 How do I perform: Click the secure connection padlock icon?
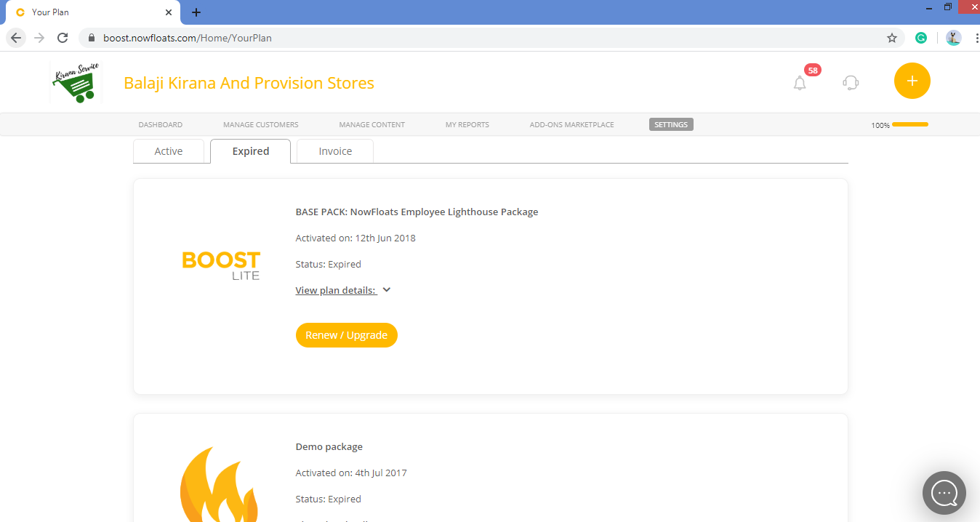(91, 37)
